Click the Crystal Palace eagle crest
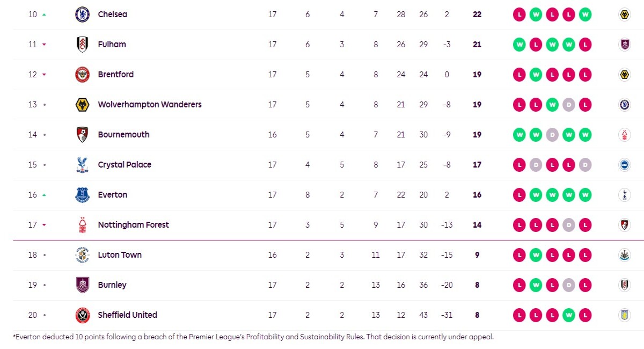The width and height of the screenshot is (644, 349). [82, 165]
